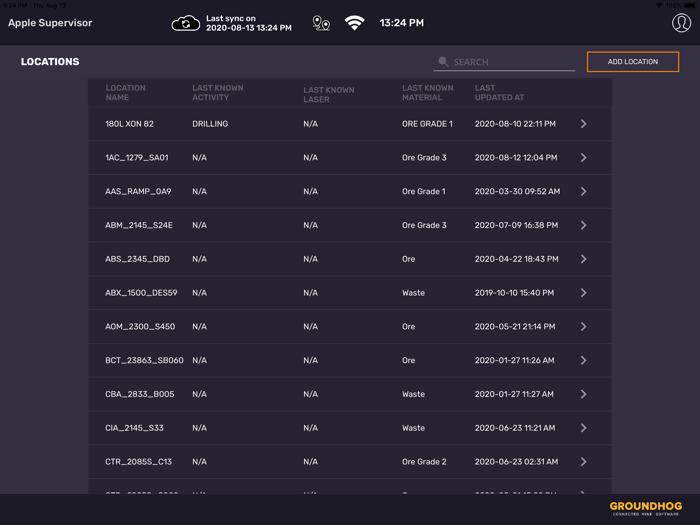Click the Last Updated At column header
This screenshot has height=525, width=700.
click(499, 93)
